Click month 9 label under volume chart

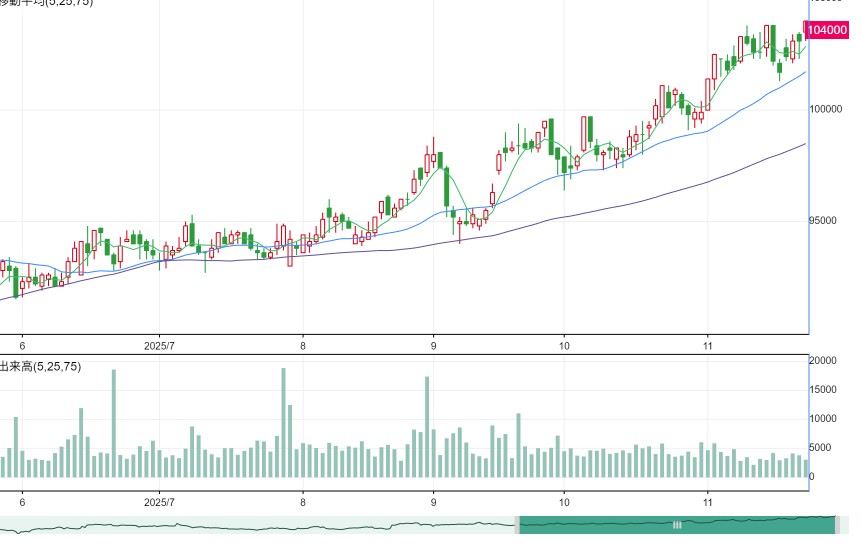[433, 502]
